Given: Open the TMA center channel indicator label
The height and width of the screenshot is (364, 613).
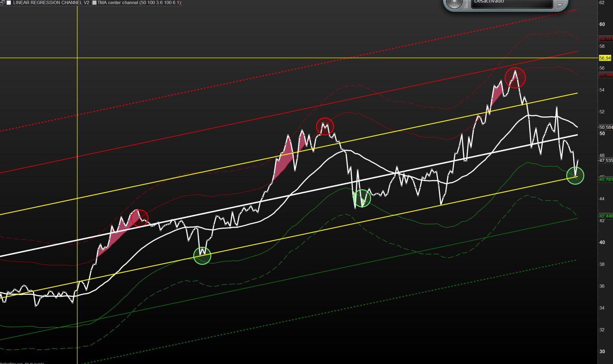Looking at the screenshot, I should pyautogui.click(x=139, y=3).
